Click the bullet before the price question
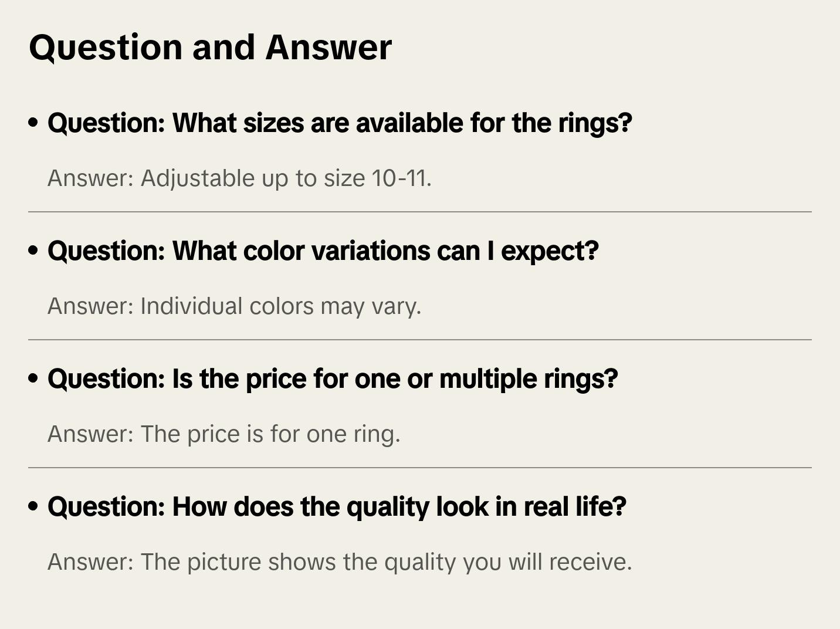 click(33, 378)
